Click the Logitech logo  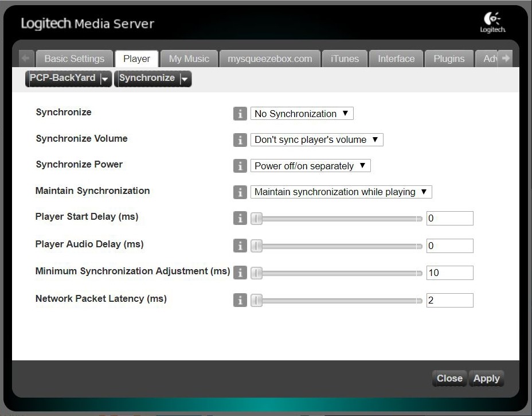[x=492, y=22]
